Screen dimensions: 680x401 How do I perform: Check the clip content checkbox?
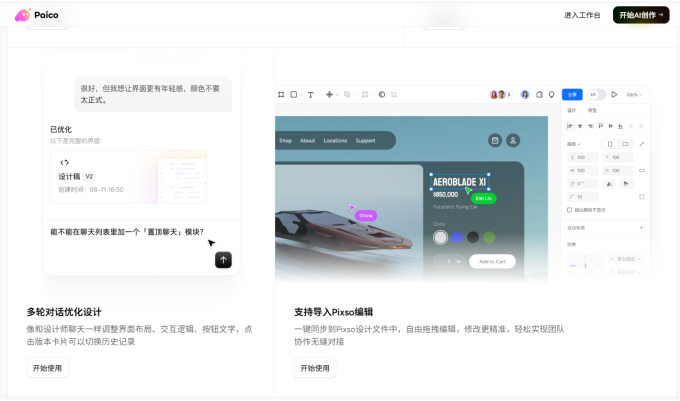[569, 210]
